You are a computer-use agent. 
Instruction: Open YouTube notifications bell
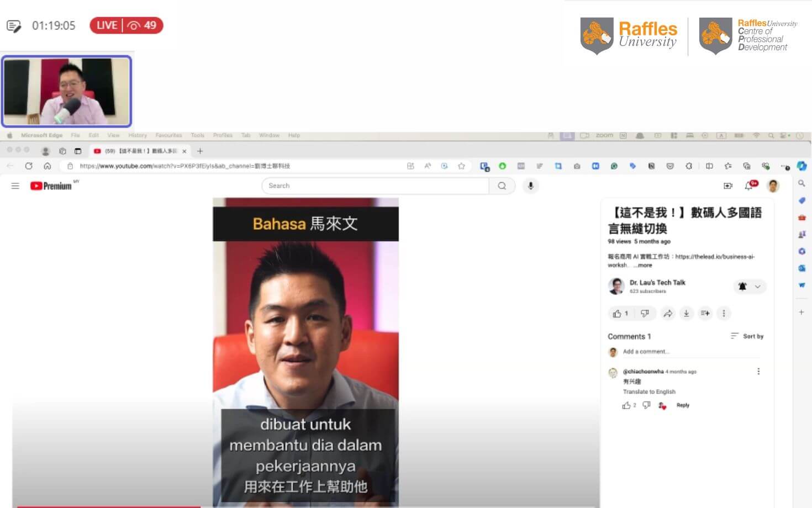tap(749, 186)
